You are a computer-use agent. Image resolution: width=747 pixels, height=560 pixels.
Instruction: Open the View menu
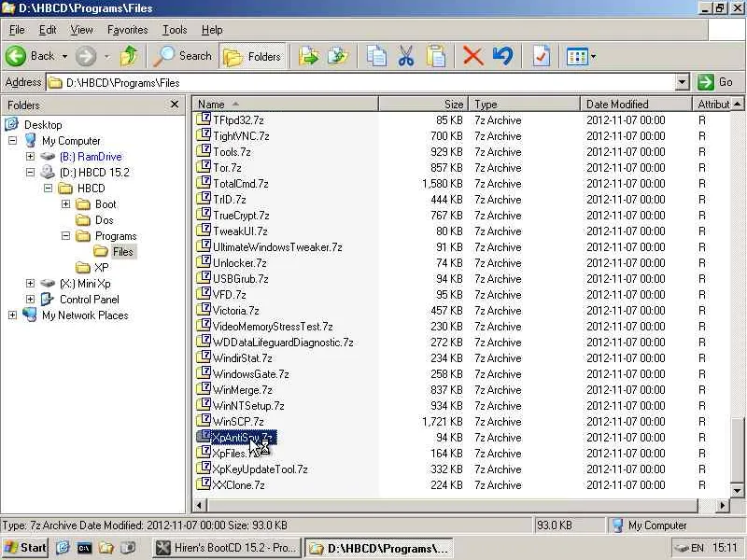(x=81, y=30)
